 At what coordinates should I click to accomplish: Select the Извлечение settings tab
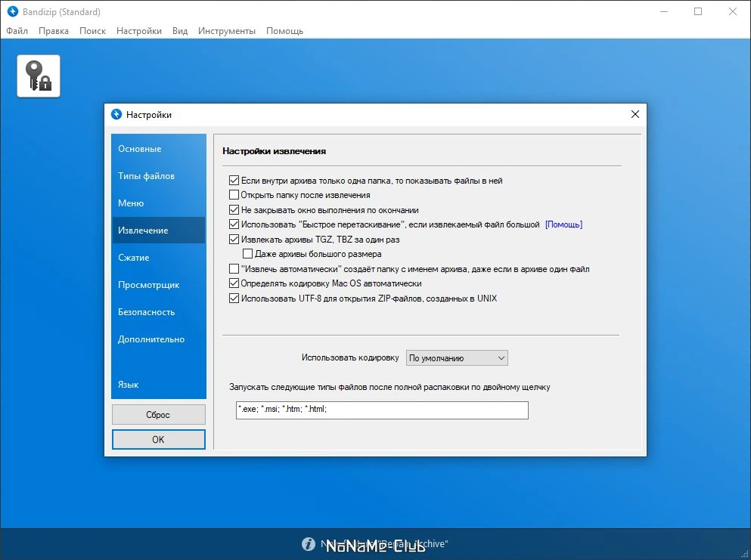click(x=159, y=230)
